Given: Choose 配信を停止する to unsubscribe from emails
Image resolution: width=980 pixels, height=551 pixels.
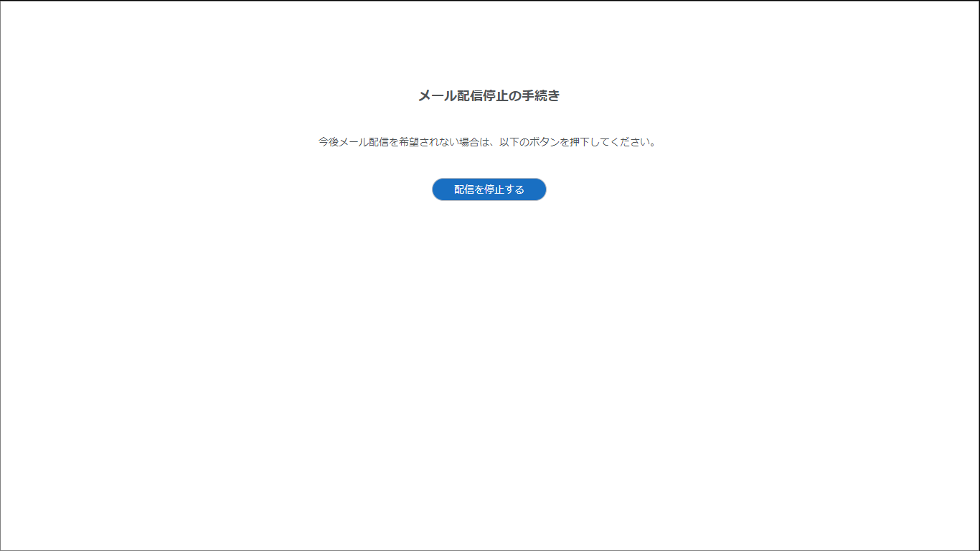Looking at the screenshot, I should (489, 189).
